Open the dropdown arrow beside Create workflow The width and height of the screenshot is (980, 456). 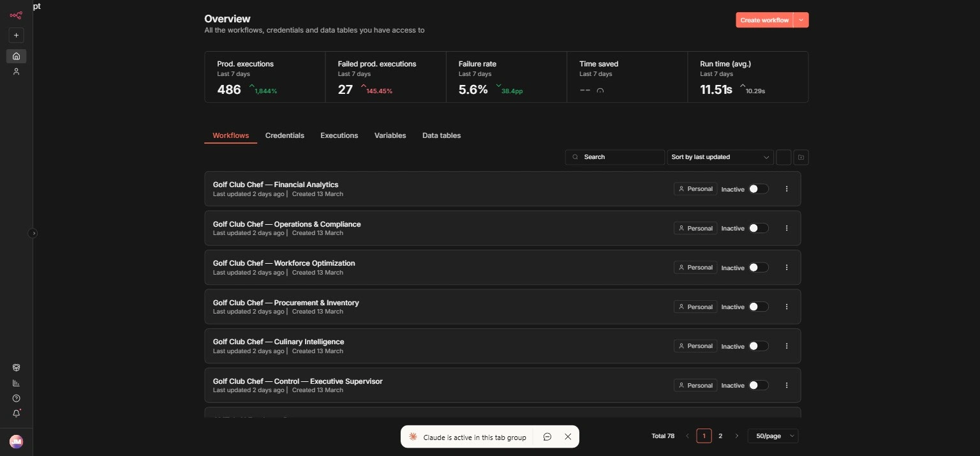pyautogui.click(x=801, y=20)
